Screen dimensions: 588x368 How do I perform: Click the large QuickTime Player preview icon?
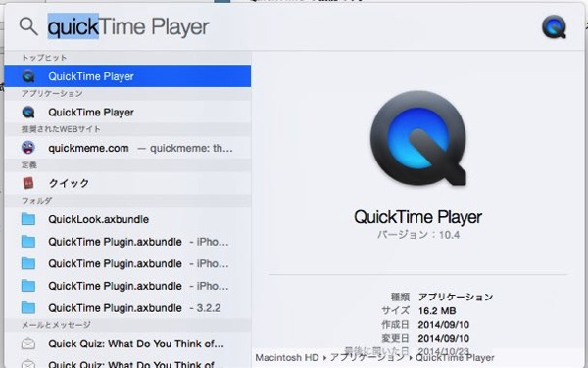[x=418, y=139]
